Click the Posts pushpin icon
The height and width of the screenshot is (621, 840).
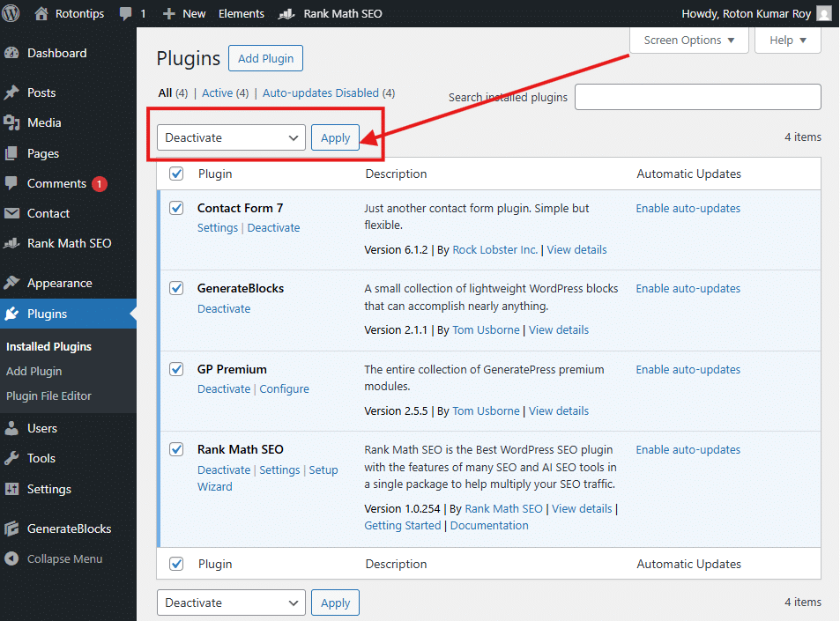pos(11,92)
